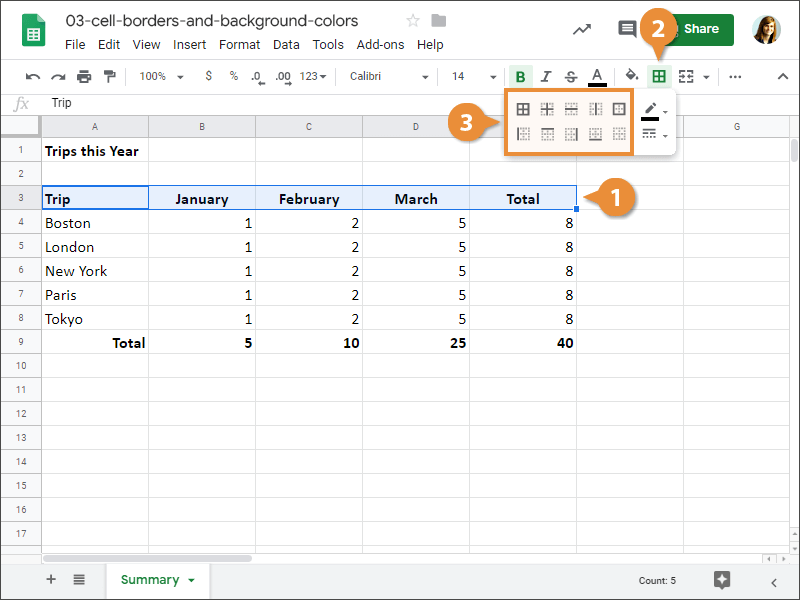The height and width of the screenshot is (600, 800).
Task: Show the side panel chevron
Action: (774, 582)
